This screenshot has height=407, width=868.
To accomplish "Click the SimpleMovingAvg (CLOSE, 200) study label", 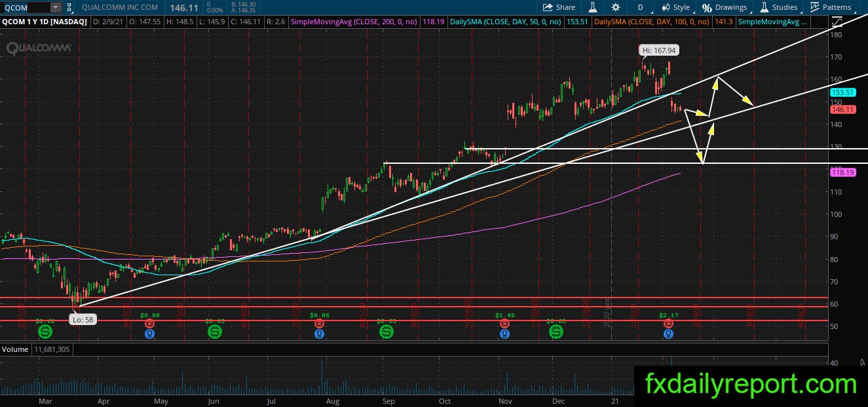I will pos(355,22).
